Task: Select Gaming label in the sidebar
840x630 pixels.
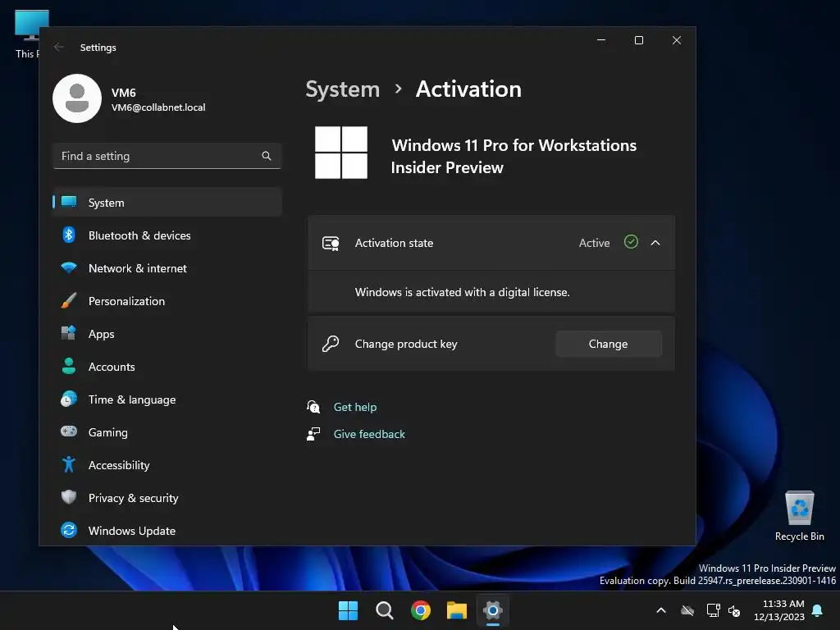Action: [x=107, y=432]
